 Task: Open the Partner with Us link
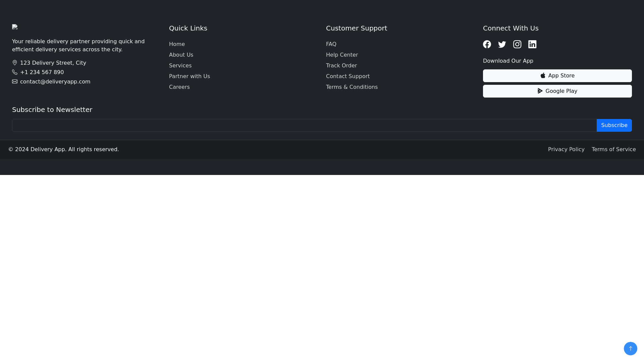(189, 76)
